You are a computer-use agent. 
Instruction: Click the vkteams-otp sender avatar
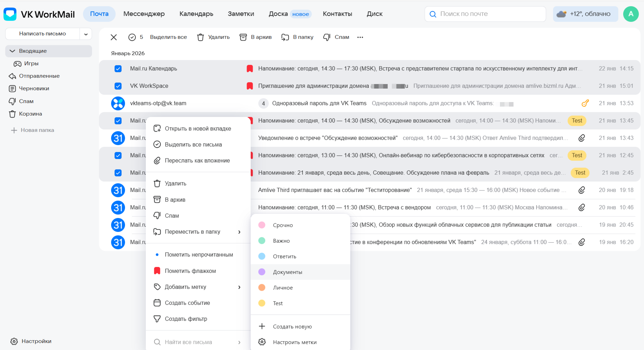click(118, 103)
